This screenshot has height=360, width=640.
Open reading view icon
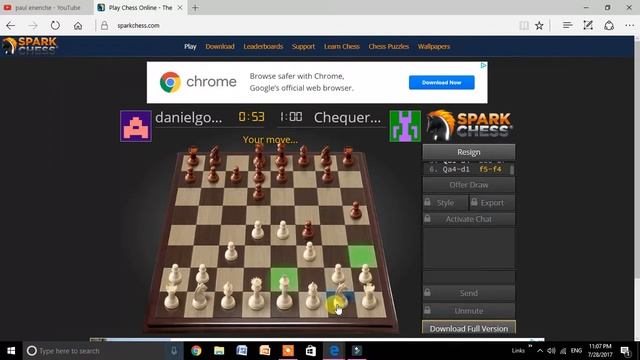coord(524,25)
